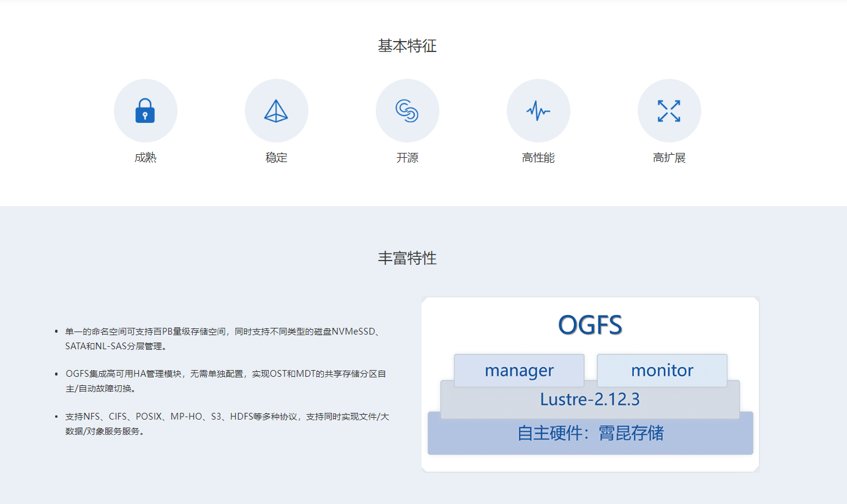Click the expand arrows icon above 高扩展

tap(669, 111)
